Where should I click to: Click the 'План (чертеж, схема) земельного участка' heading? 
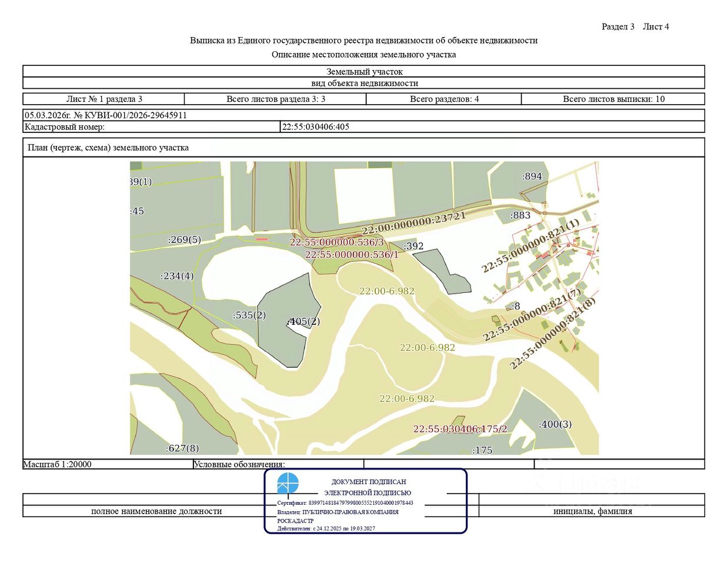tap(108, 148)
